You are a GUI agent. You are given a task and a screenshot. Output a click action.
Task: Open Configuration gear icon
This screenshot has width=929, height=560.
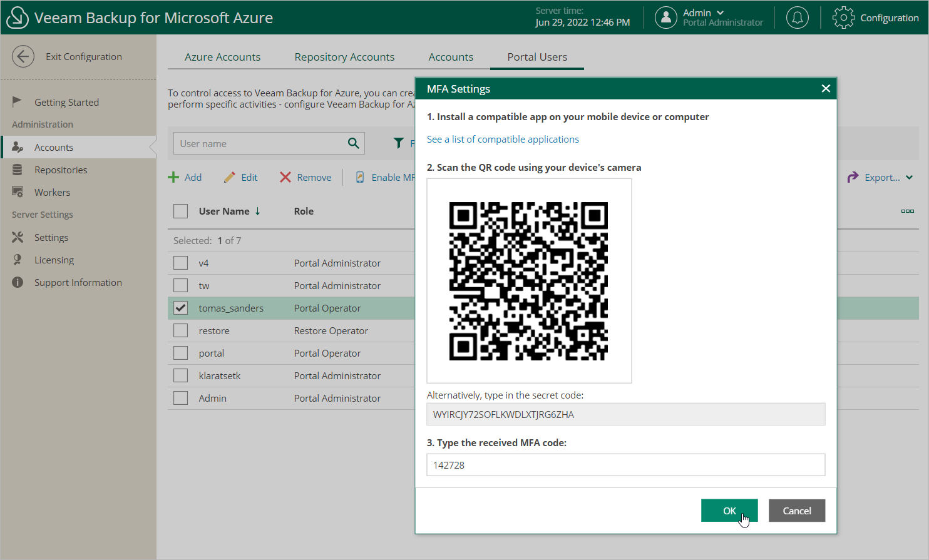tap(843, 18)
